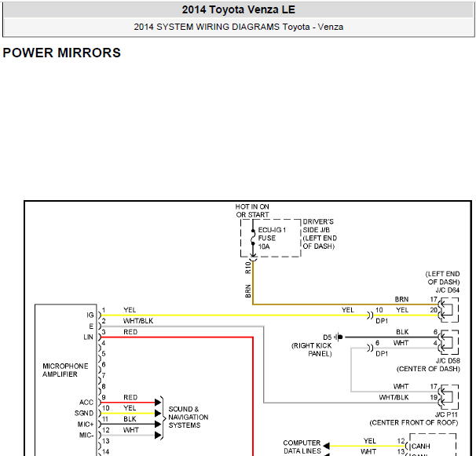
Task: Click the BRN label near J/C D64 pin 17
Action: point(401,299)
